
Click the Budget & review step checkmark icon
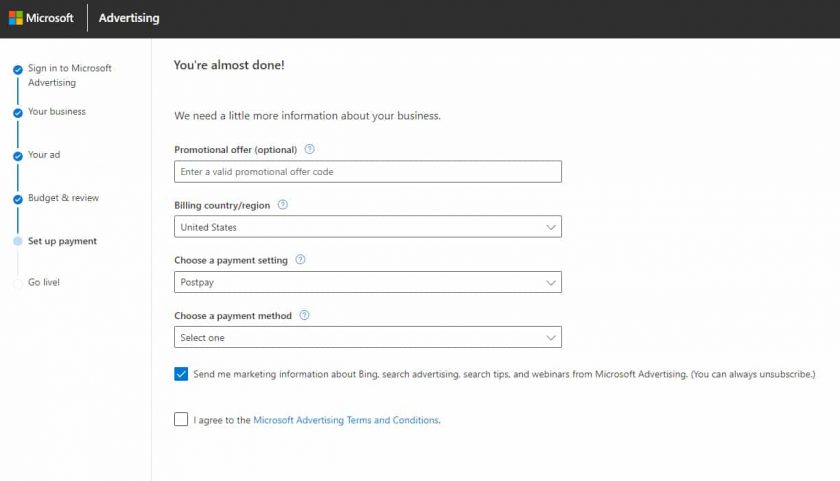coord(18,199)
